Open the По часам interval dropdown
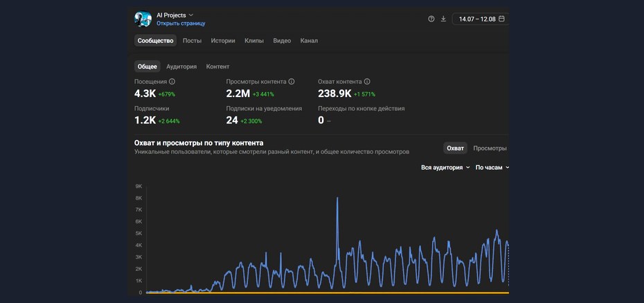The width and height of the screenshot is (644, 303). 492,167
